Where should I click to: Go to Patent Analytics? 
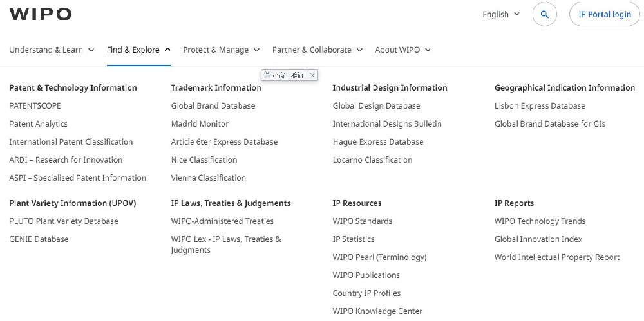coord(38,124)
